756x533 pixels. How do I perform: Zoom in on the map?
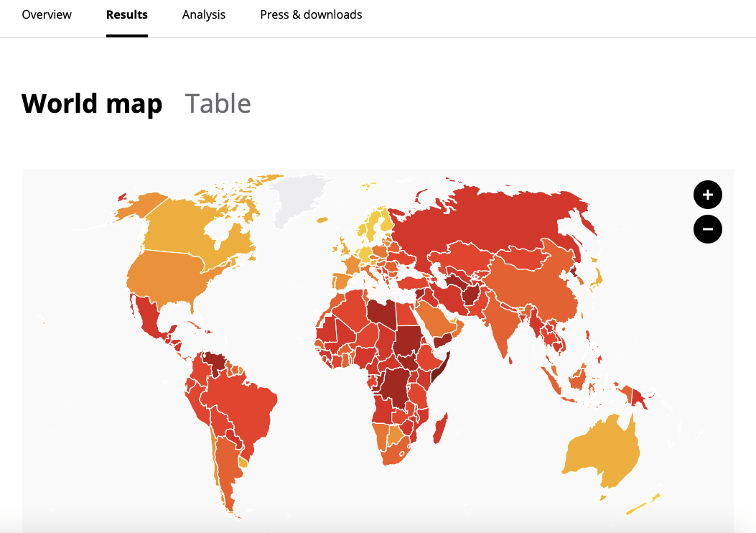[707, 195]
